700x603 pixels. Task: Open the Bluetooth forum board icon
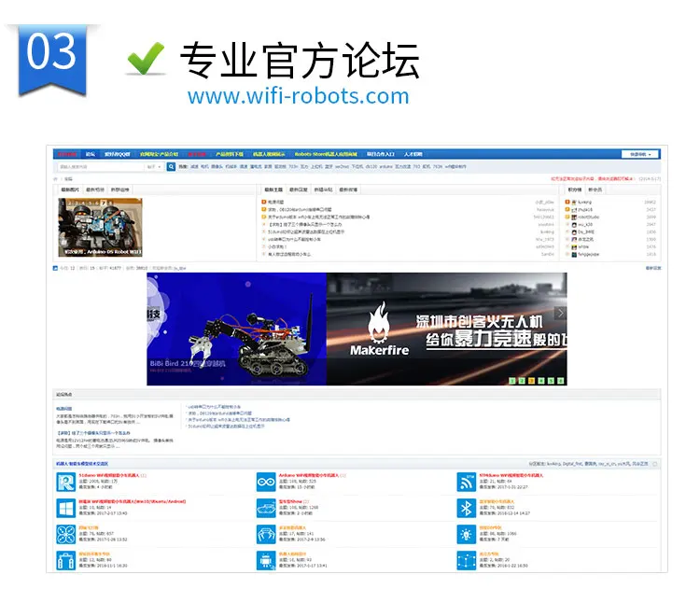point(466,508)
